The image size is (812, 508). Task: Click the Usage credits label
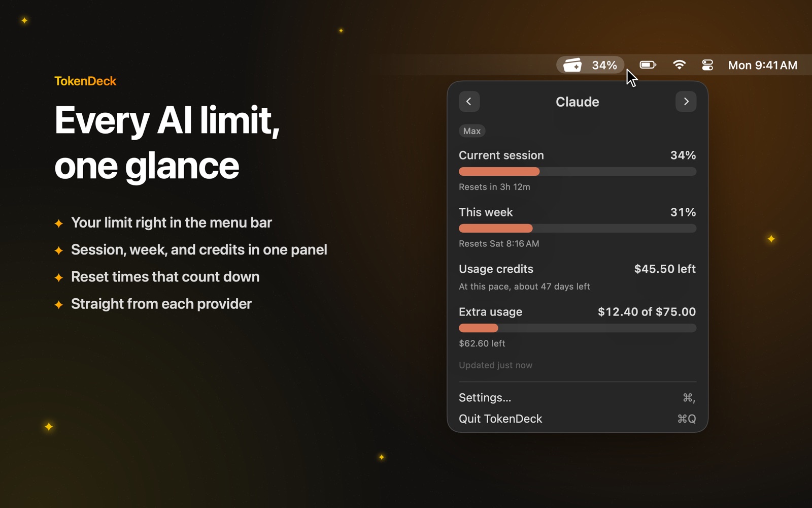coord(496,269)
